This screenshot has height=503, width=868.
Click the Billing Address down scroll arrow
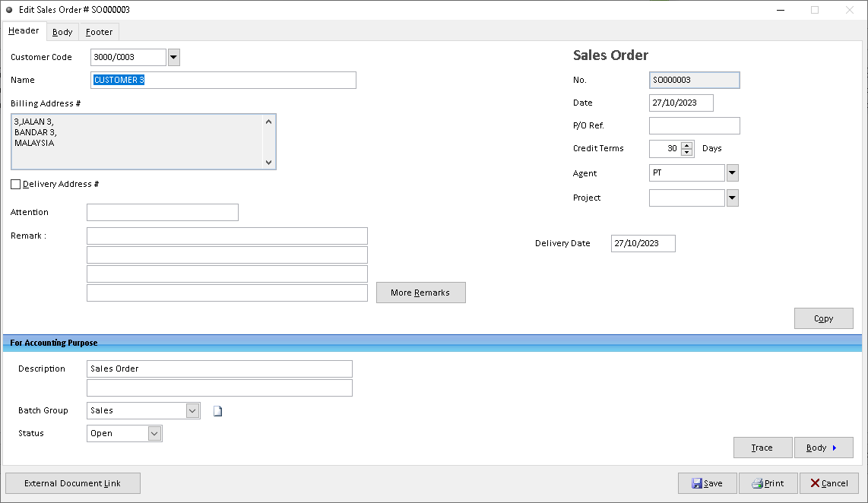point(269,163)
